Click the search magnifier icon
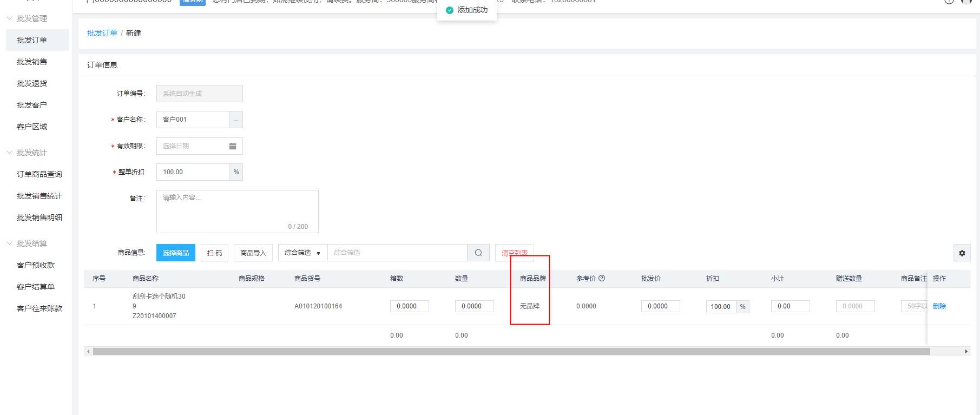Viewport: 980px width, 415px height. (478, 253)
